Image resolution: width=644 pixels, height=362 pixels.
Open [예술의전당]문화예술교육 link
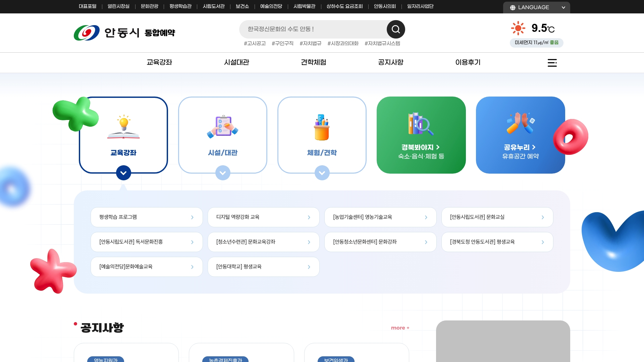click(x=147, y=267)
